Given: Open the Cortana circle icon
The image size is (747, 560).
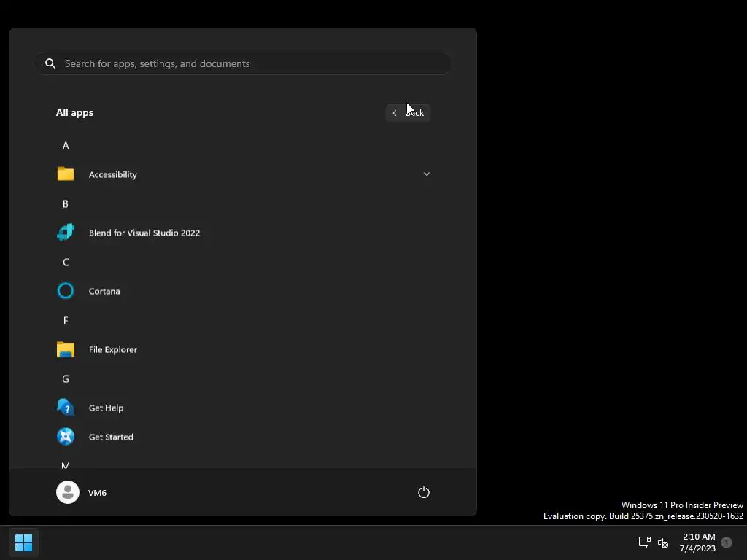Looking at the screenshot, I should pos(66,290).
